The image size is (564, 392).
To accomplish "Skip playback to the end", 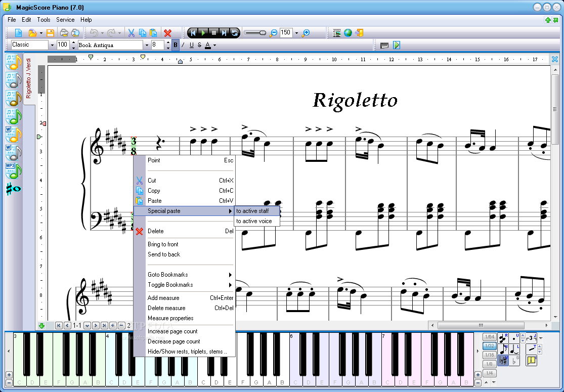I will coord(224,33).
